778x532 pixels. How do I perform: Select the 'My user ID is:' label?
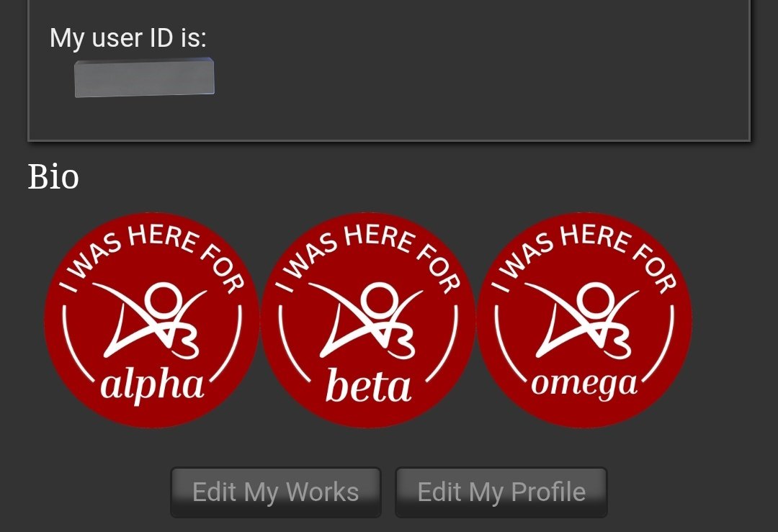[128, 38]
